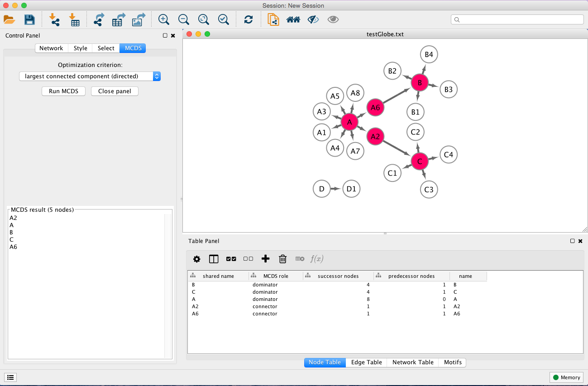
Task: Click the refresh/apply layout icon
Action: click(x=248, y=19)
